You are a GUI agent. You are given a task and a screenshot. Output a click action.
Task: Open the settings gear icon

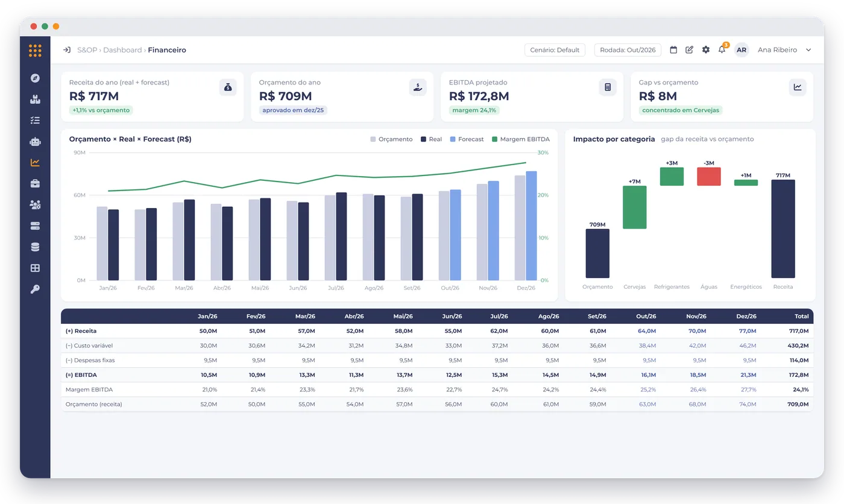706,50
